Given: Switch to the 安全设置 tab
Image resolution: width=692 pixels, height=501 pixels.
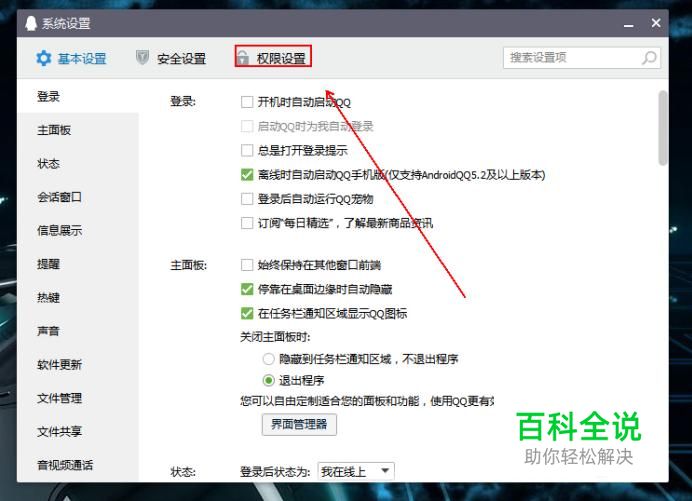Looking at the screenshot, I should [x=171, y=58].
